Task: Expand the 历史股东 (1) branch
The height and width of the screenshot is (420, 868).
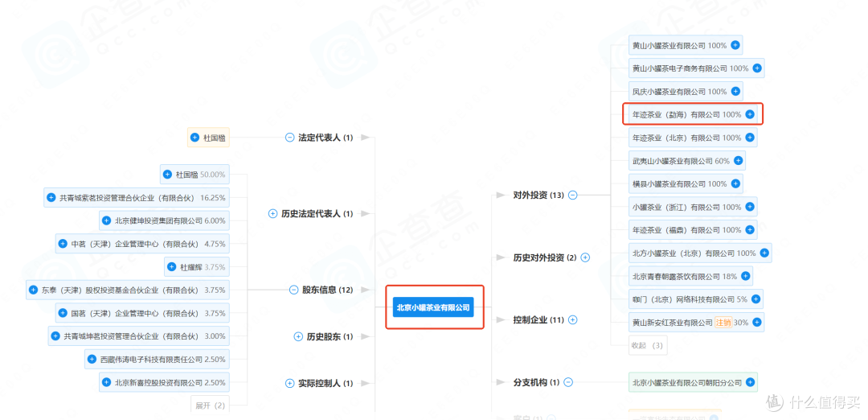Action: click(x=298, y=336)
